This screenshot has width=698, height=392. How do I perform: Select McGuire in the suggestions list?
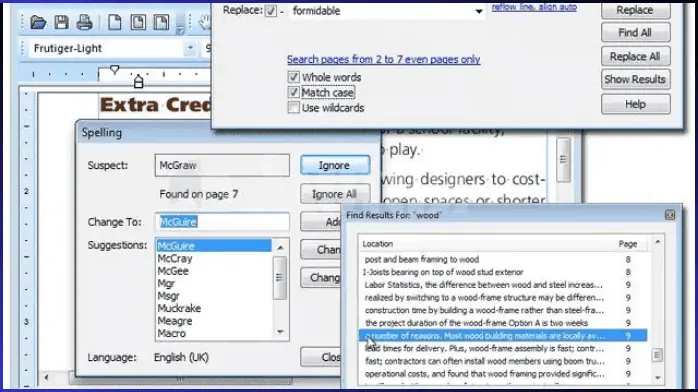coord(214,246)
